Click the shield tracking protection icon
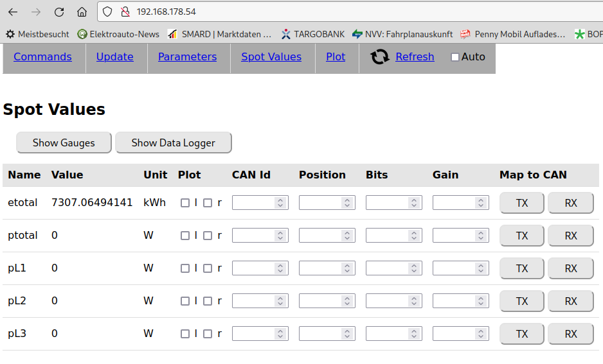Image resolution: width=603 pixels, height=364 pixels. 107,12
